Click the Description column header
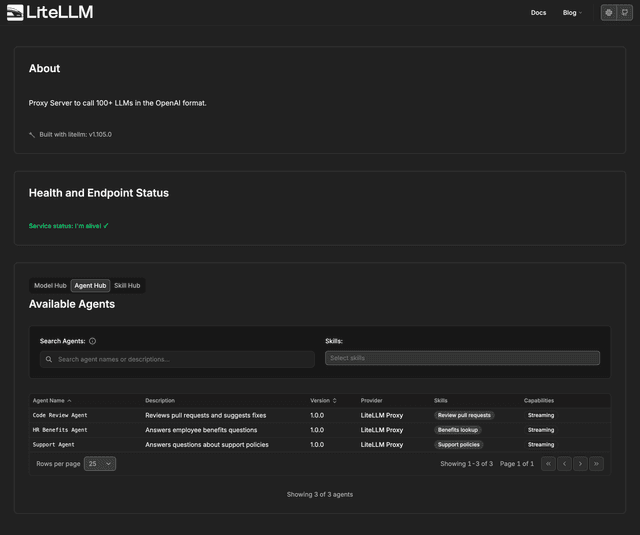This screenshot has height=535, width=640. 160,401
